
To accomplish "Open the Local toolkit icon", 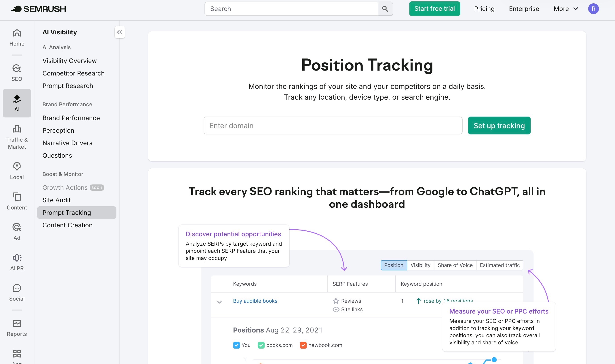I will (x=17, y=171).
